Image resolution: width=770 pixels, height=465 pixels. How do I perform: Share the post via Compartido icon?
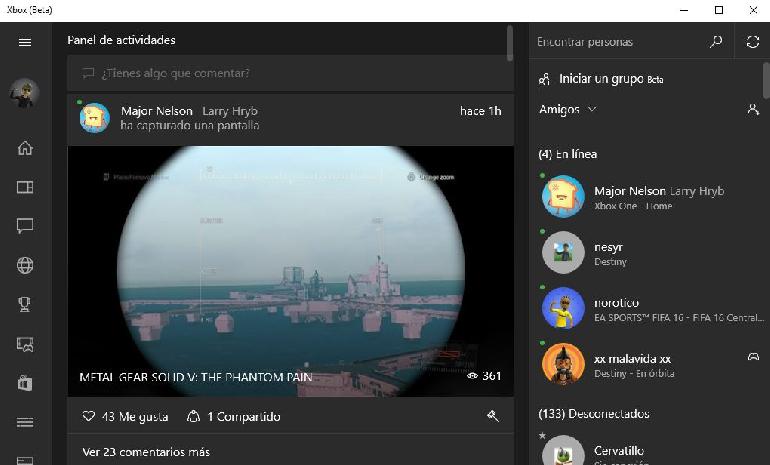pos(193,416)
